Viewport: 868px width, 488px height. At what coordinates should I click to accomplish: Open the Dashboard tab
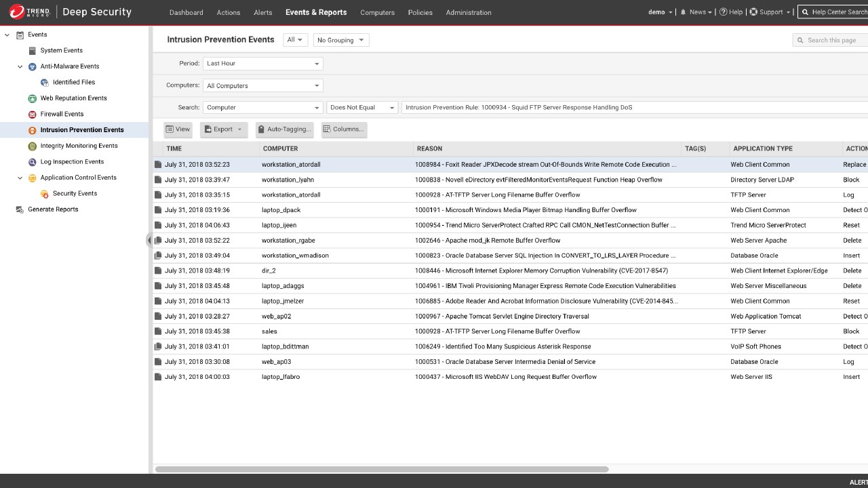[x=186, y=12]
